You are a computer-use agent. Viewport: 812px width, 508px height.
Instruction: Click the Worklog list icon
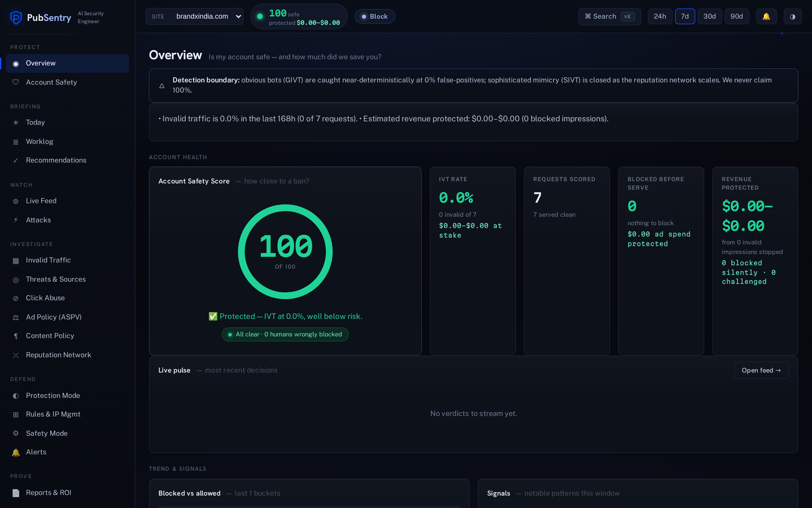[16, 142]
